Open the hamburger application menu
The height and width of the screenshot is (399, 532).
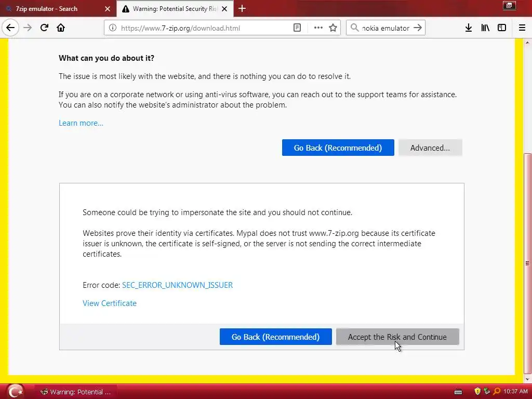pyautogui.click(x=522, y=28)
